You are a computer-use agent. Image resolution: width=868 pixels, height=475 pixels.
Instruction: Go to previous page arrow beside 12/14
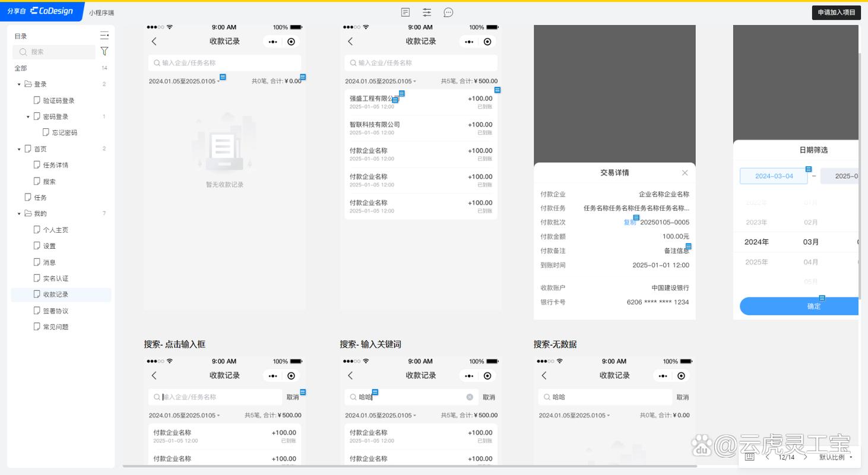point(768,457)
